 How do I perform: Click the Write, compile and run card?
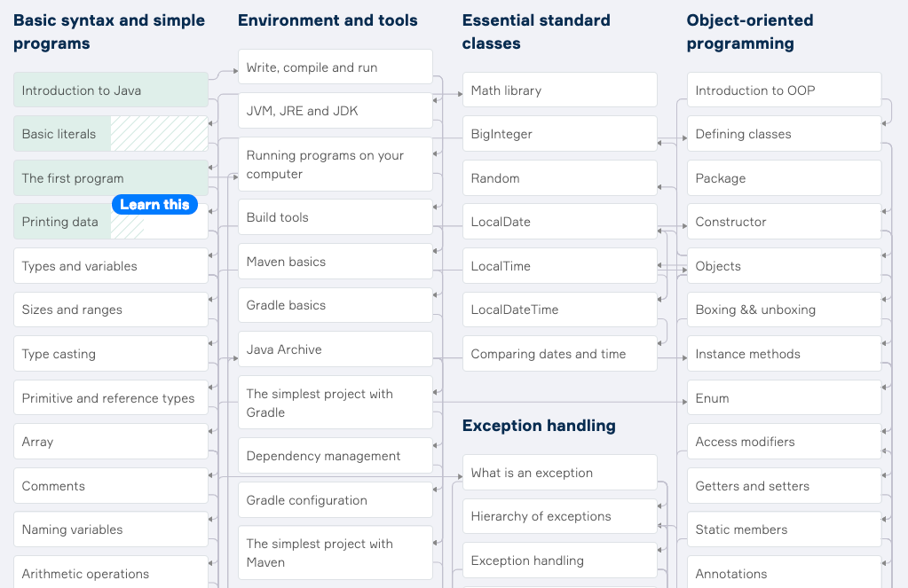[x=335, y=66]
